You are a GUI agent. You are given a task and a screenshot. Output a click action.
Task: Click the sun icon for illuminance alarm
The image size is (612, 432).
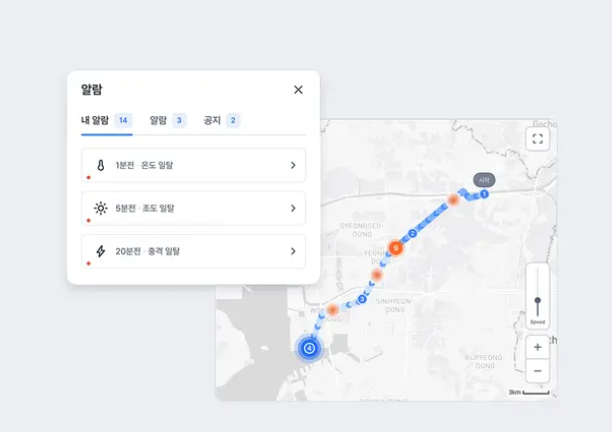(100, 208)
